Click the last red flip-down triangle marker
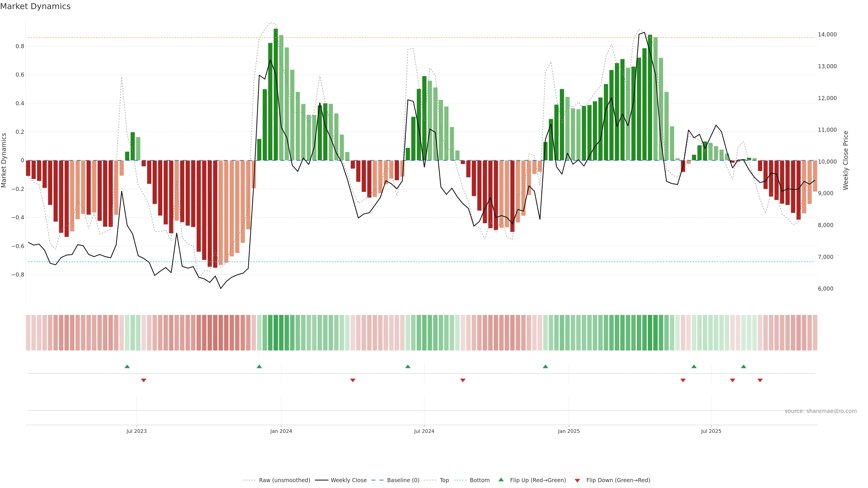The width and height of the screenshot is (868, 488). point(760,380)
